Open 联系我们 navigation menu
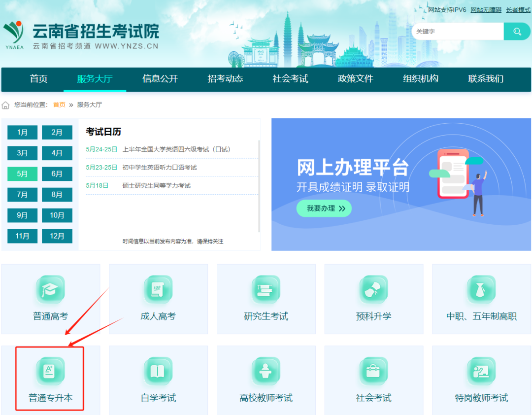Viewport: 532px width, 415px height. click(486, 79)
